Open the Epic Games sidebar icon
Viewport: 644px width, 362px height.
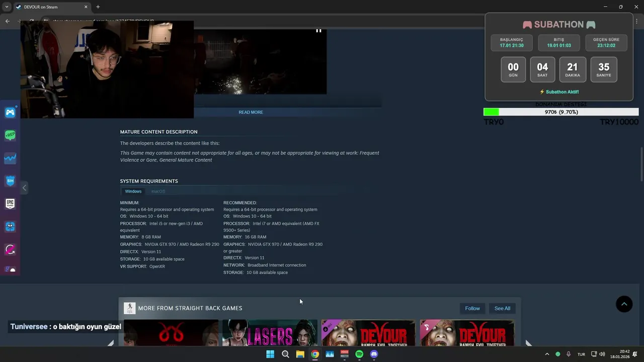tap(10, 204)
